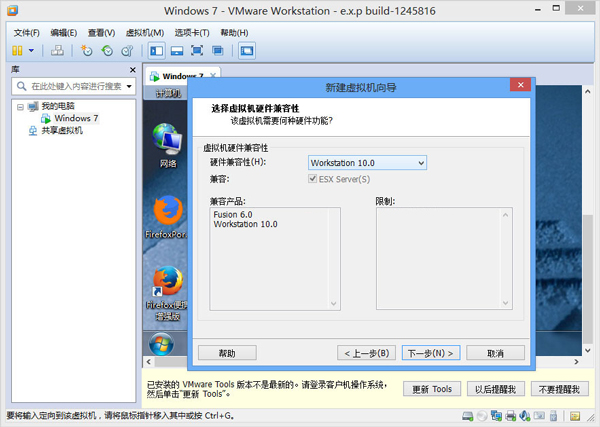Click the 下一步(N) > next button
This screenshot has height=427, width=600.
click(431, 353)
